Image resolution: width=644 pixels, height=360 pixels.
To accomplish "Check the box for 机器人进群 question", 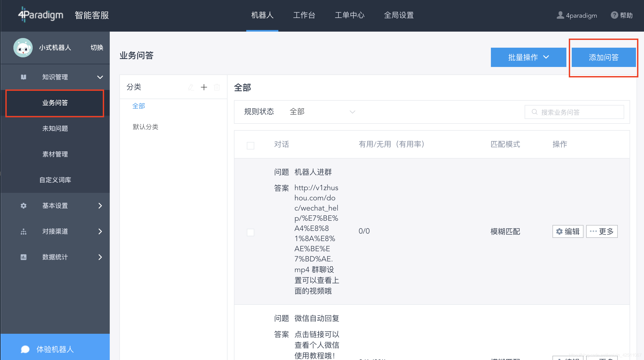I will coord(250,232).
